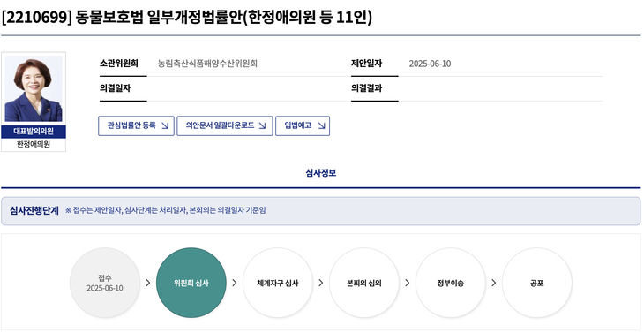Click the 농림축산식품해양수산위원회 committee text
The width and height of the screenshot is (644, 333).
pyautogui.click(x=207, y=64)
